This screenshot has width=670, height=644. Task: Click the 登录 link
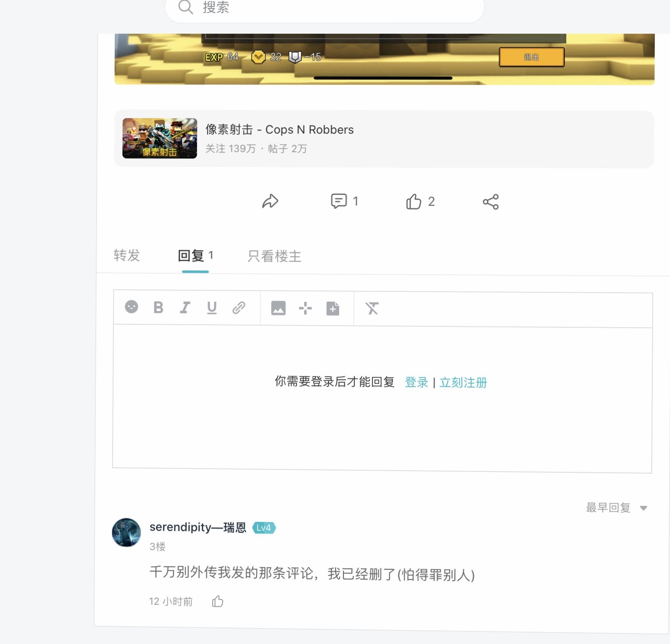tap(416, 383)
